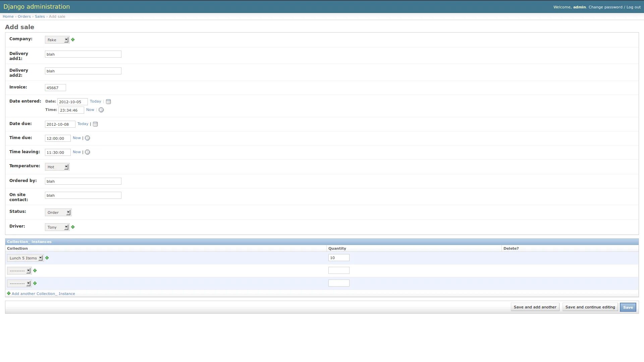
Task: Open clock picker for Time leaving
Action: [x=88, y=152]
